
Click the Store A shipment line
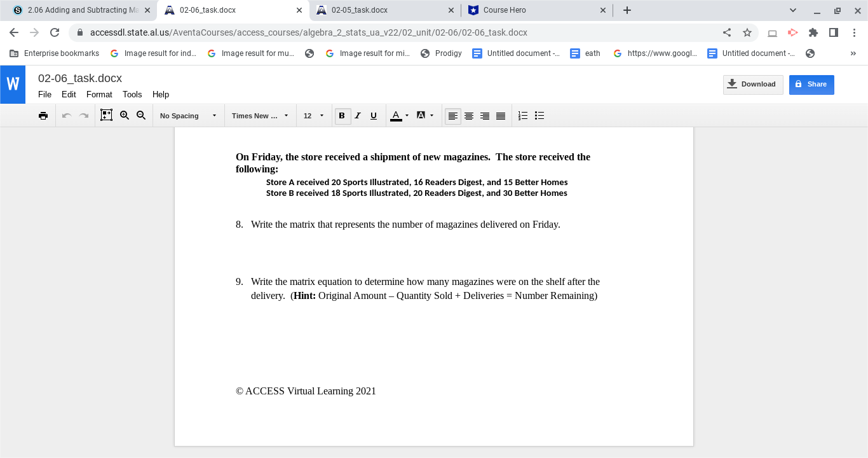[x=417, y=182]
